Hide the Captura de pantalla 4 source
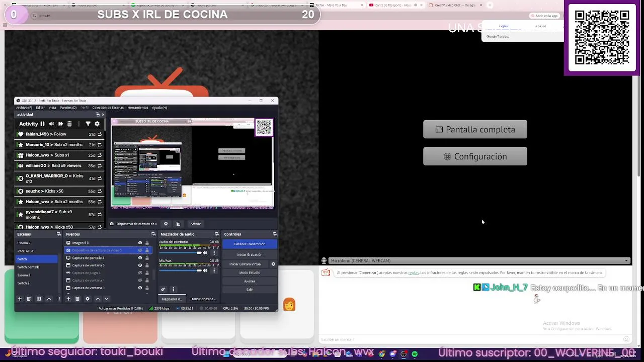The height and width of the screenshot is (362, 644). 140,258
